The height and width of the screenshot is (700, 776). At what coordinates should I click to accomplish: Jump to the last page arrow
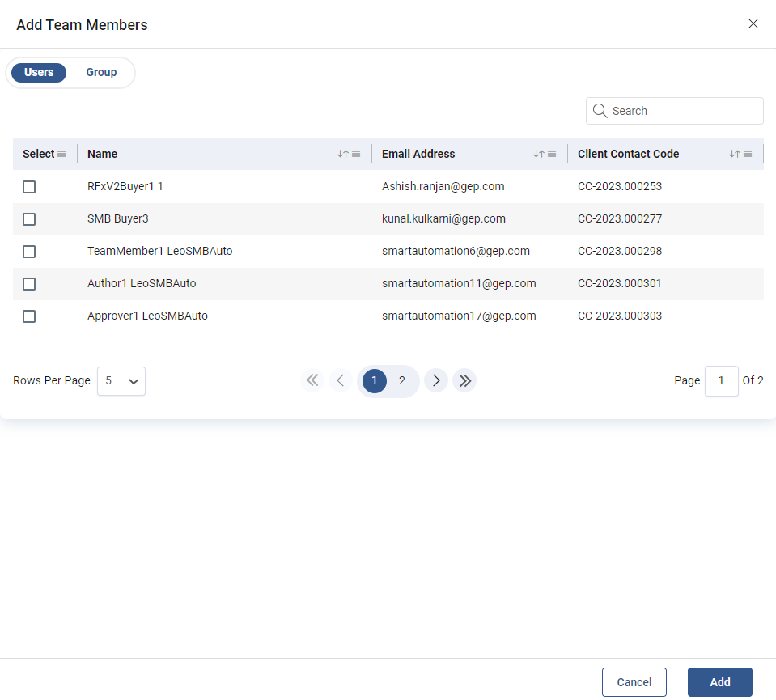click(x=464, y=380)
